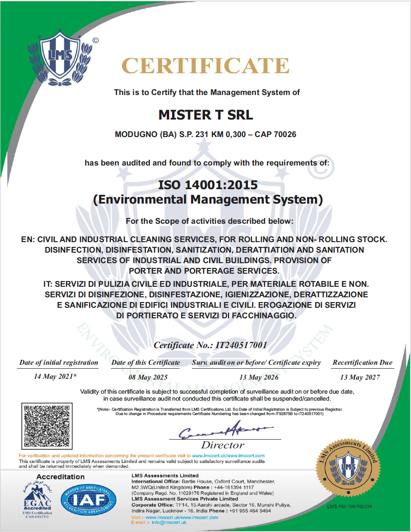
Task: Click the Accreditation heading
Action: pyautogui.click(x=60, y=477)
